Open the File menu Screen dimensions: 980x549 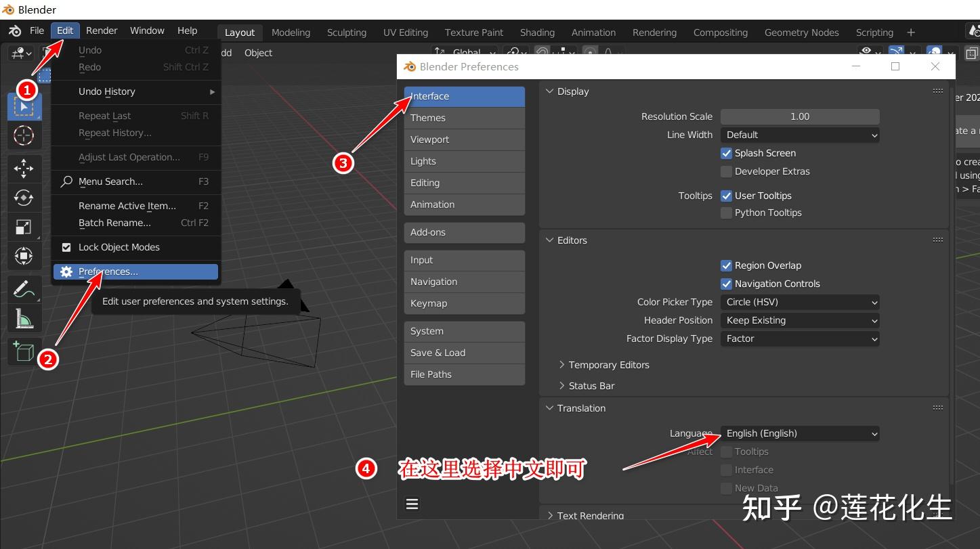[x=37, y=30]
